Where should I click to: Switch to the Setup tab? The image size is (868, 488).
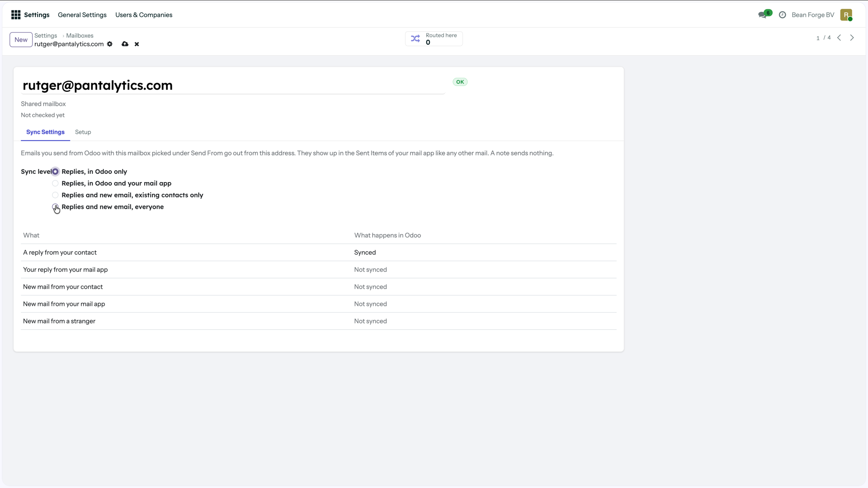click(x=83, y=132)
